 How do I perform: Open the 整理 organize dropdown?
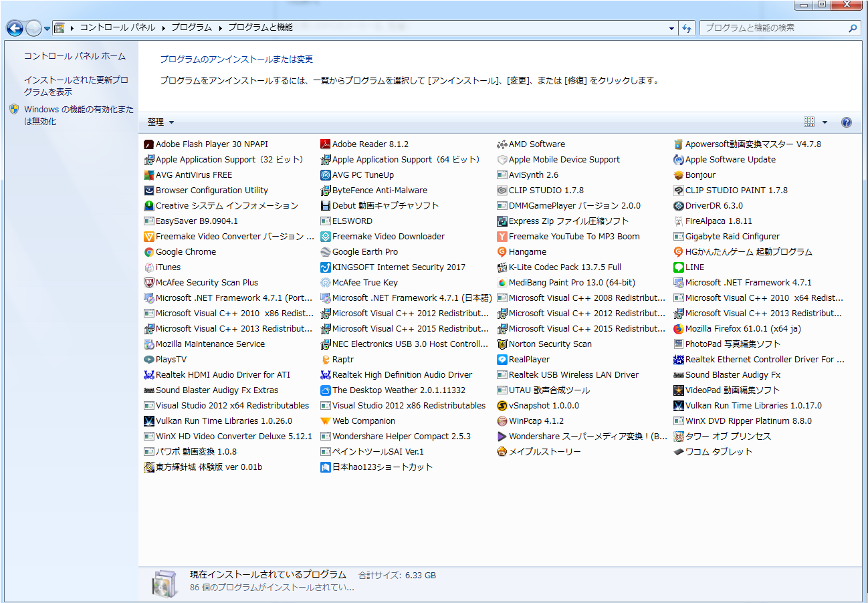tap(160, 122)
